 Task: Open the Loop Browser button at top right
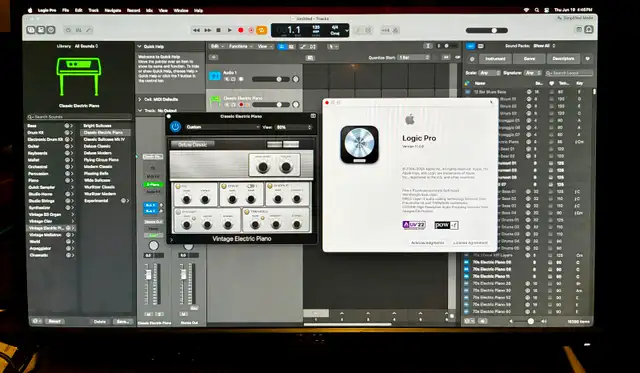point(589,29)
